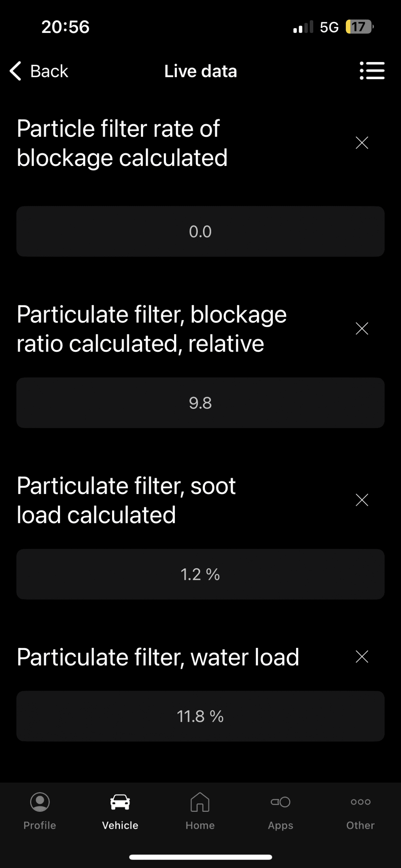Tap the 20:56 clock in status bar
The width and height of the screenshot is (401, 868).
pos(66,27)
